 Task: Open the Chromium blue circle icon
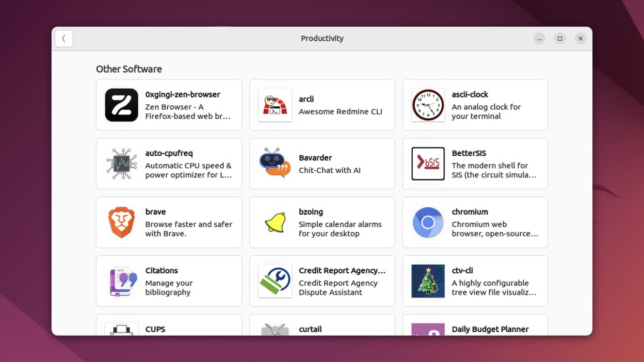coord(428,223)
